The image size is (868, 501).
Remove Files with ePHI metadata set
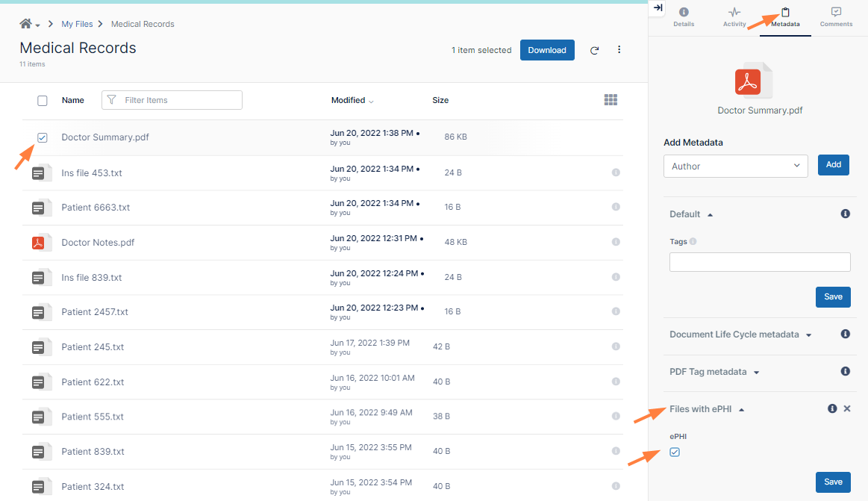(x=847, y=408)
